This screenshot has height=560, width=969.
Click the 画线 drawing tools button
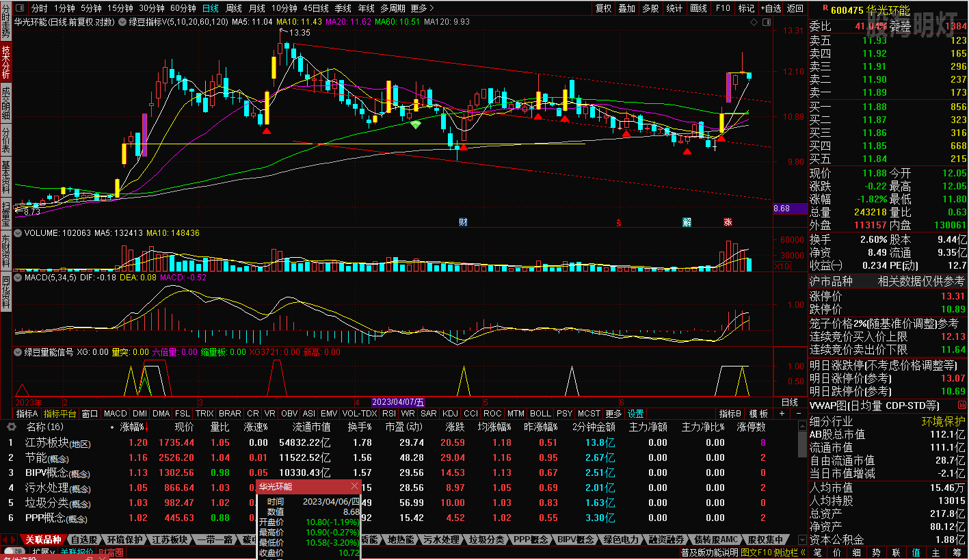699,9
